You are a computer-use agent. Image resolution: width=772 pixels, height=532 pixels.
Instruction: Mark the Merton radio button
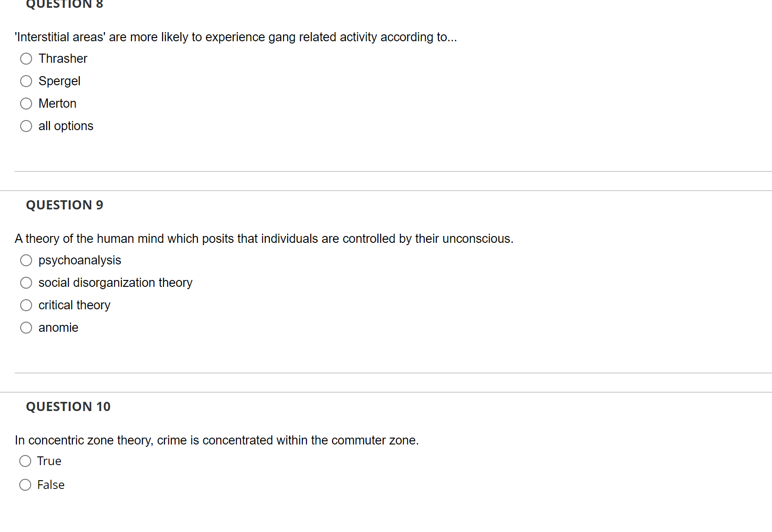click(26, 104)
